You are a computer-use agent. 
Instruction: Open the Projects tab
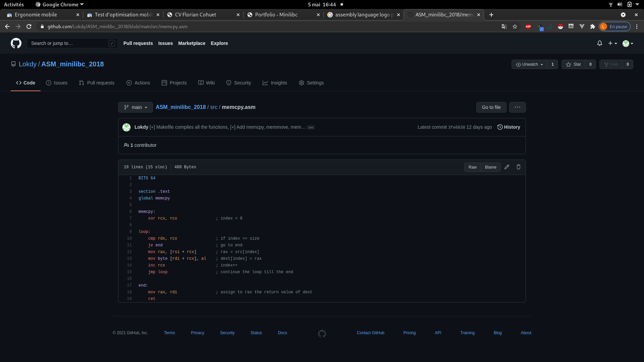coord(174,83)
